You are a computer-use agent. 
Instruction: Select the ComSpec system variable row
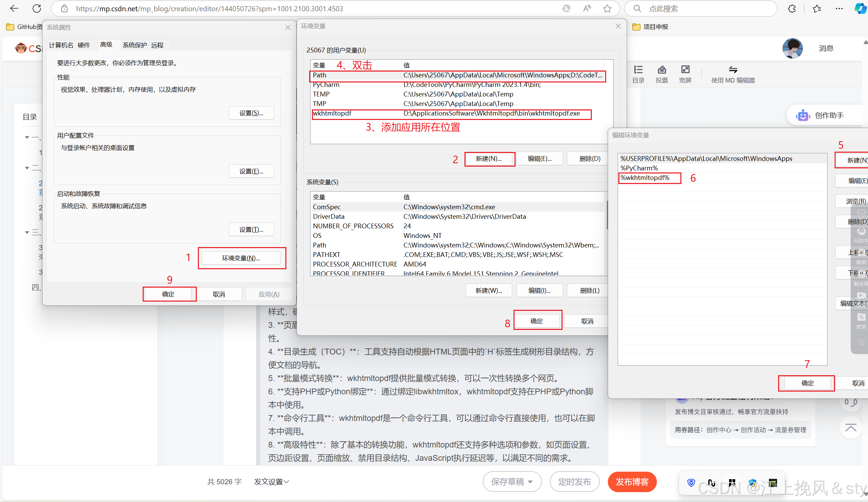(x=457, y=207)
